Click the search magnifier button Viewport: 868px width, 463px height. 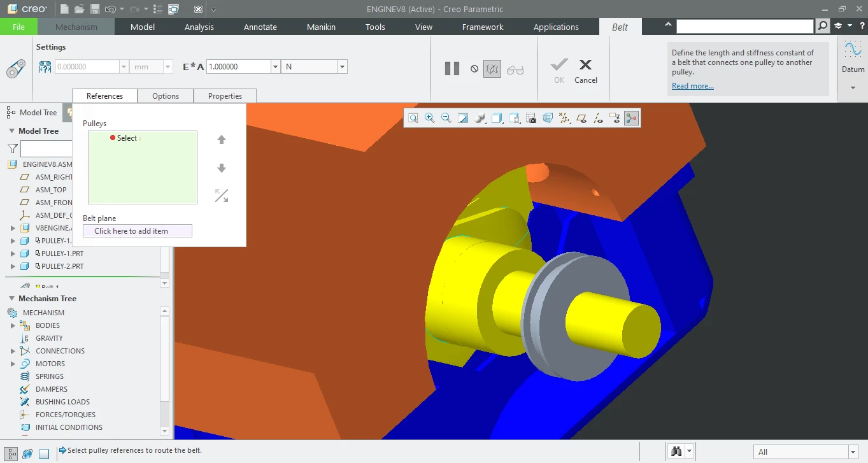(x=823, y=26)
